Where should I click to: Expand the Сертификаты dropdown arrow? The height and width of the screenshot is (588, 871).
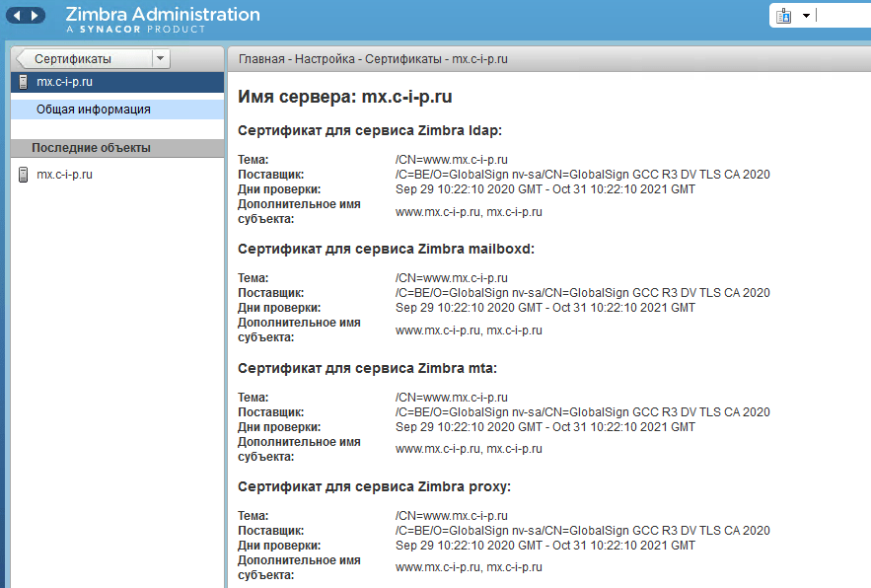[x=161, y=58]
